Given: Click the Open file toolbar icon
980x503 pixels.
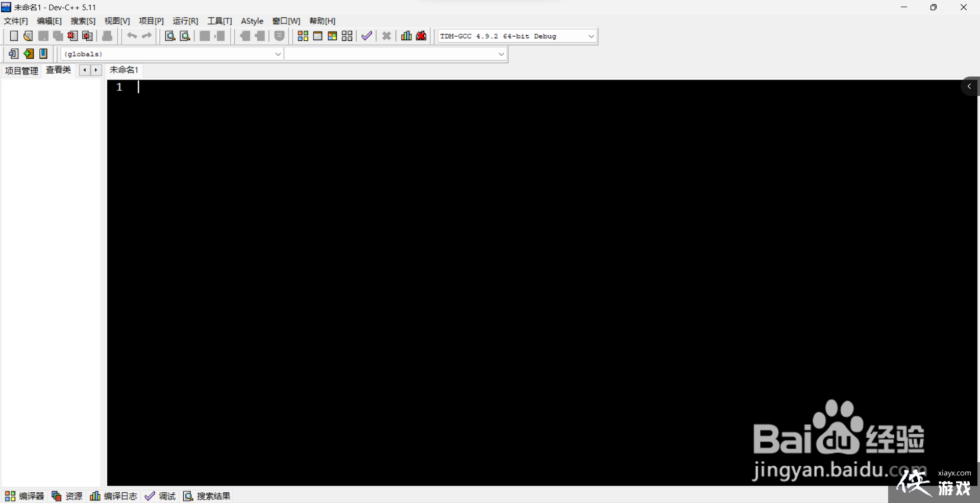Looking at the screenshot, I should click(28, 36).
